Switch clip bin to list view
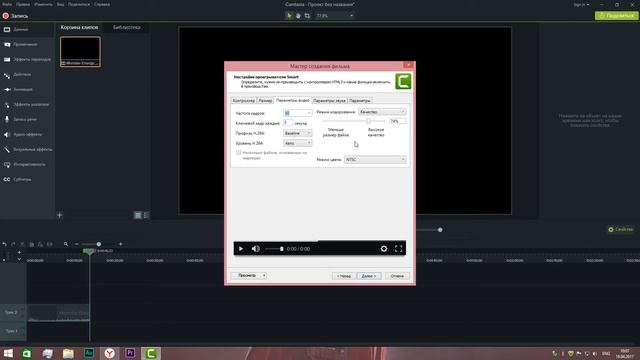 [146, 215]
